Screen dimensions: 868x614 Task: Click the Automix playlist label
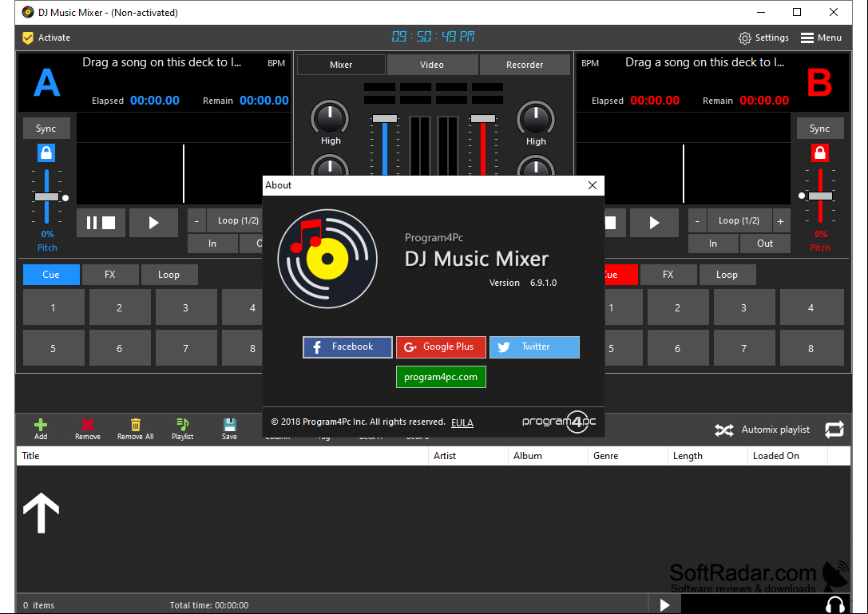(775, 430)
